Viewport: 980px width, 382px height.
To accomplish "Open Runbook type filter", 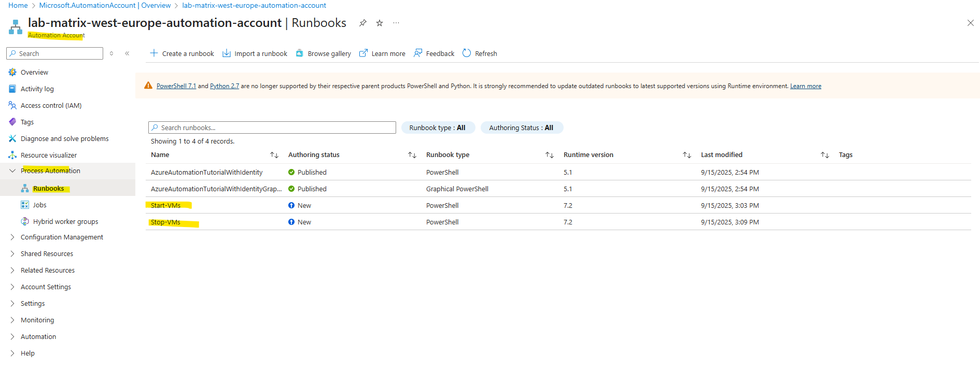I will pos(438,128).
